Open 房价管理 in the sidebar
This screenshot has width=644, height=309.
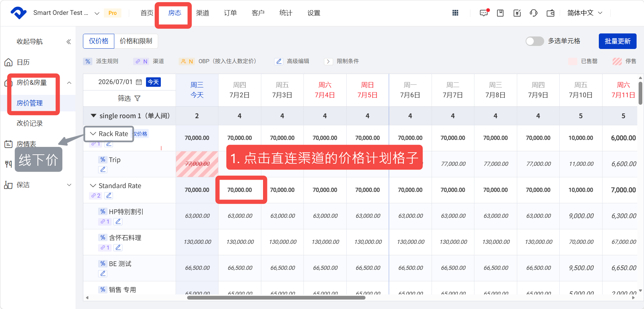(x=30, y=103)
